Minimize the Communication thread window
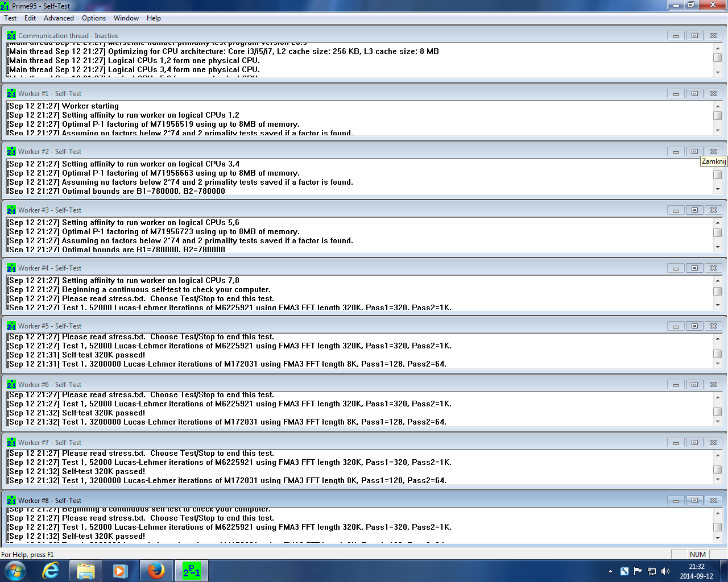The image size is (728, 582). click(x=676, y=35)
